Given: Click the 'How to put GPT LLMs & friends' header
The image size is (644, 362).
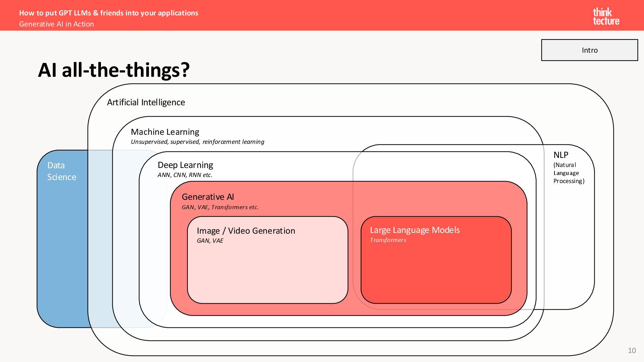Looking at the screenshot, I should pos(109,13).
